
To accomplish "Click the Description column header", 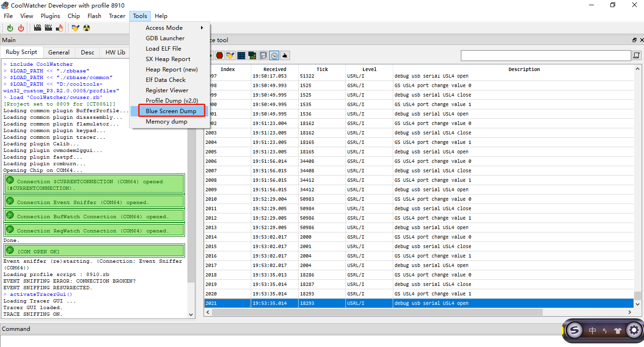I will tap(524, 69).
